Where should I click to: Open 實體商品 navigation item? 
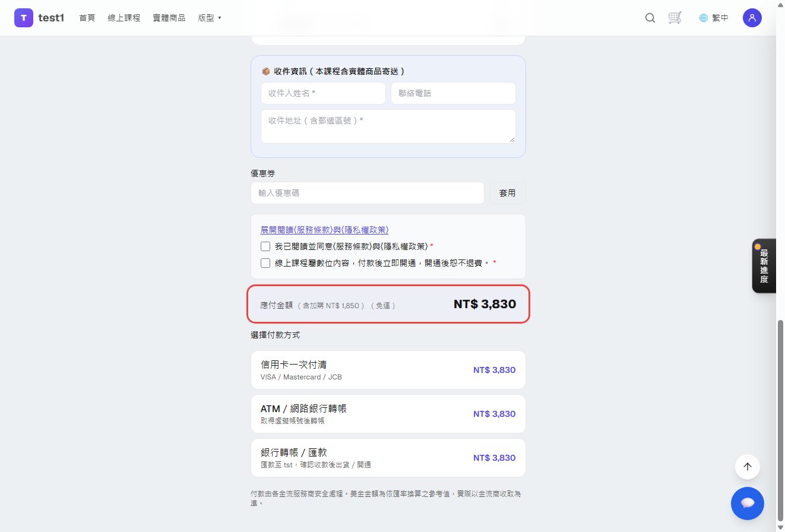169,18
